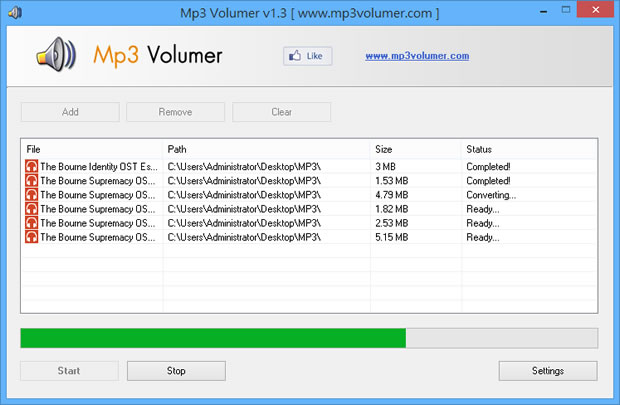Select the first Completed! status row
620x405 pixels.
(x=300, y=166)
